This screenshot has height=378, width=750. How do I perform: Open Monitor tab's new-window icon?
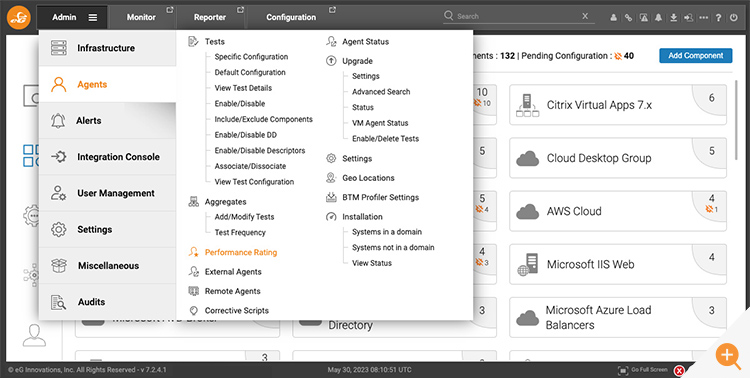(169, 10)
